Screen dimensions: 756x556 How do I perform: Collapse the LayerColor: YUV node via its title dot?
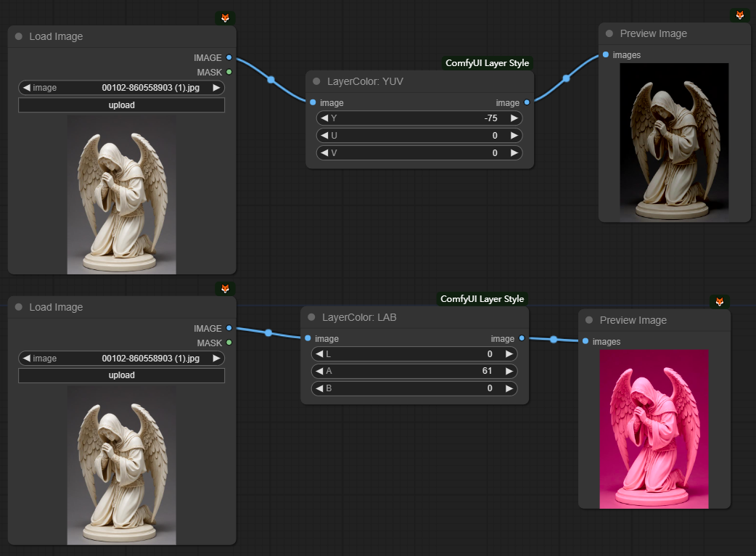coord(316,81)
